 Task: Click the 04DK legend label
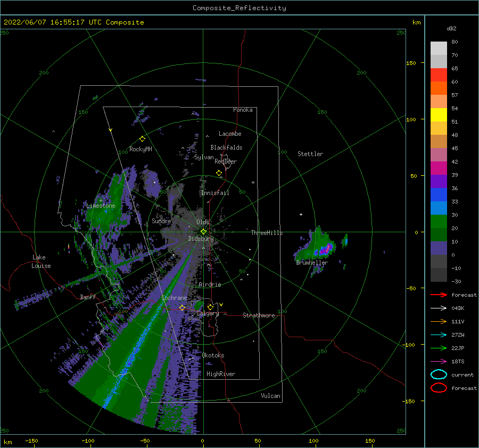(458, 308)
